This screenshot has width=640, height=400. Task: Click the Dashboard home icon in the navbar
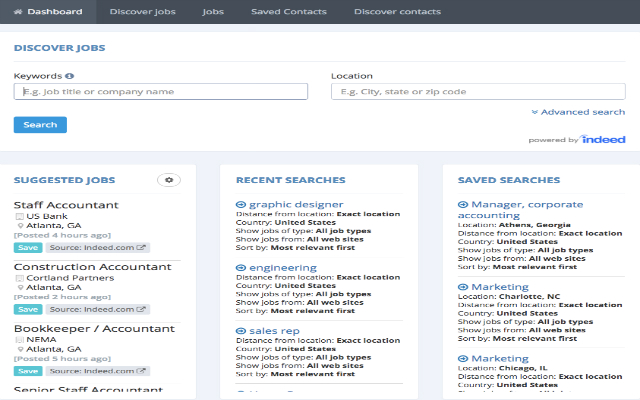[x=19, y=12]
